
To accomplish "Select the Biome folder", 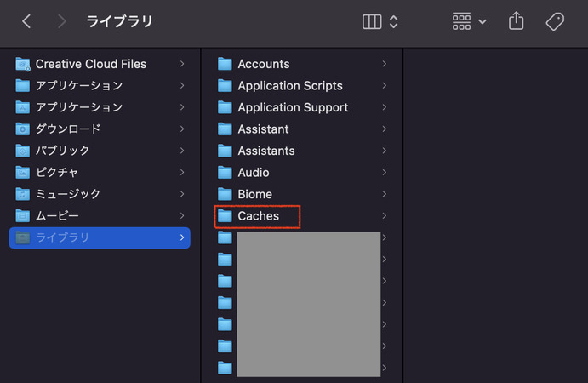I will 254,194.
